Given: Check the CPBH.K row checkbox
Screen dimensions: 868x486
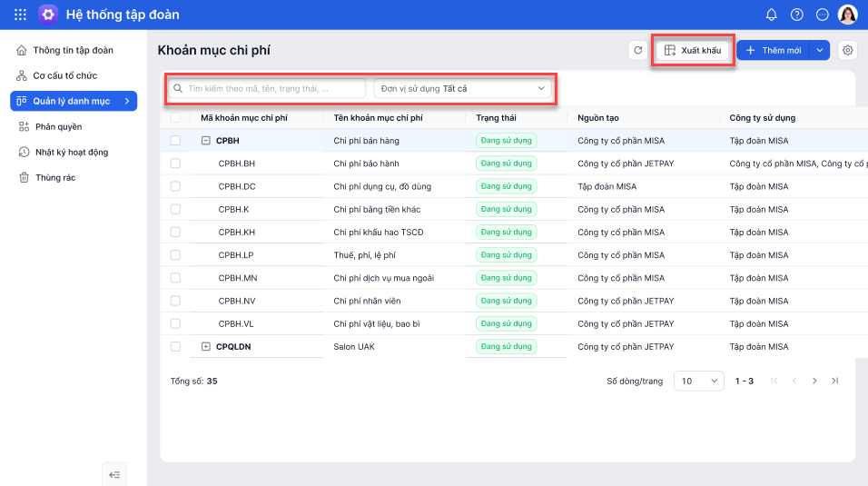Looking at the screenshot, I should (175, 209).
